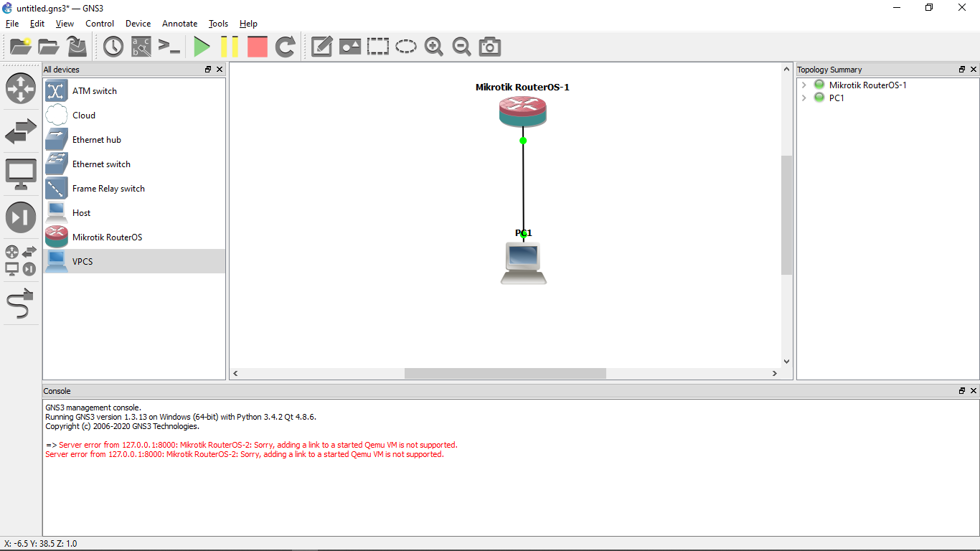
Task: Toggle show interface labels icon
Action: click(x=141, y=47)
